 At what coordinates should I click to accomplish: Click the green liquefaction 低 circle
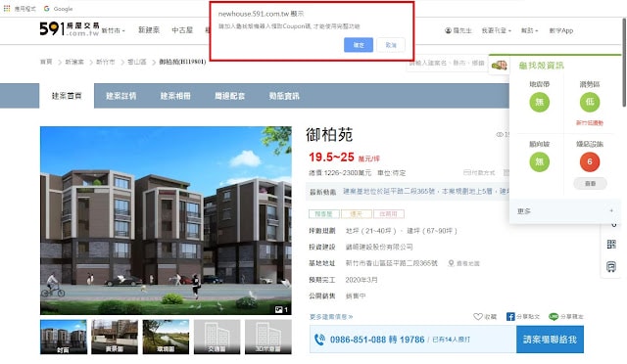point(590,103)
